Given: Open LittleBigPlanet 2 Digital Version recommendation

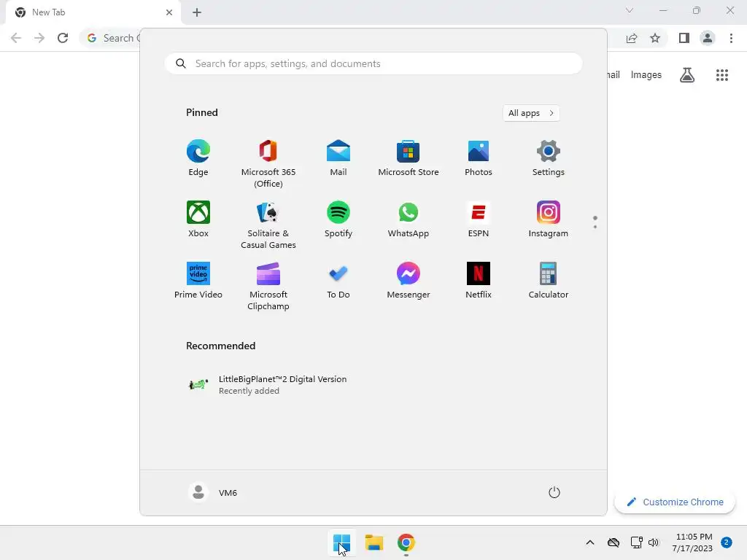Looking at the screenshot, I should (268, 385).
